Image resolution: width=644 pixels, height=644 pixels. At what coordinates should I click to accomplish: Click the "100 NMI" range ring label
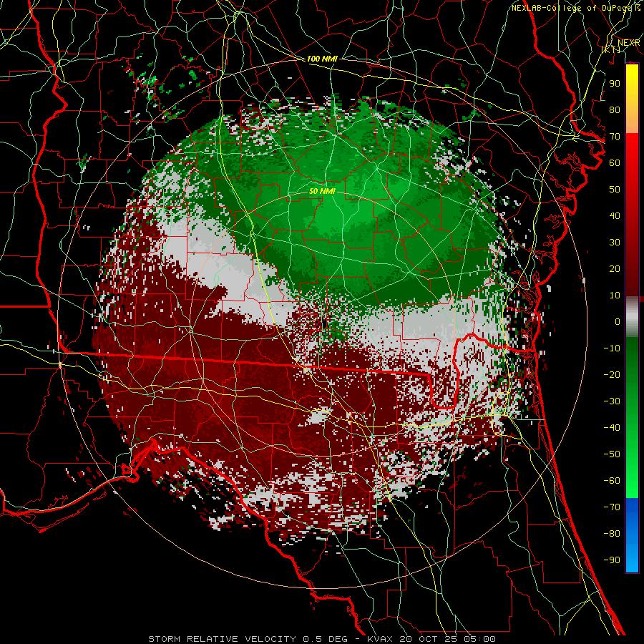(x=322, y=59)
